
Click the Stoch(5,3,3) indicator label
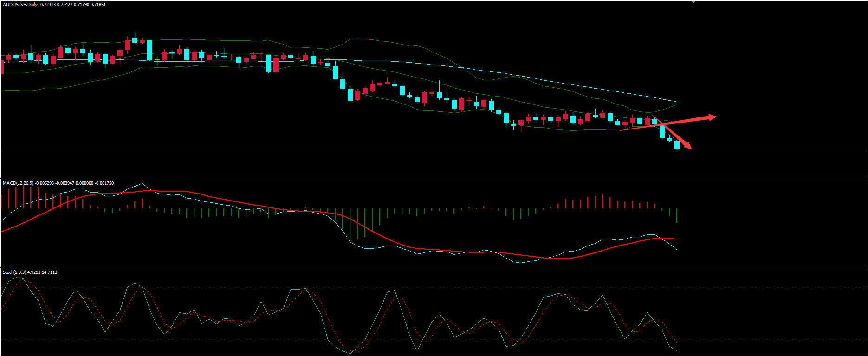[14, 272]
